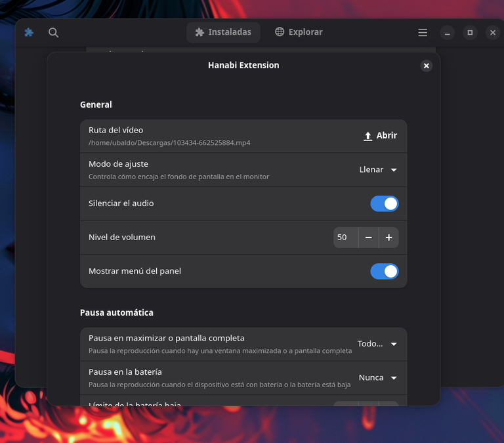Viewport: 504px width, 443px height.
Task: Click the video path /home/ubaldo/Descargas/103434-662525884.mp4
Action: pyautogui.click(x=169, y=142)
